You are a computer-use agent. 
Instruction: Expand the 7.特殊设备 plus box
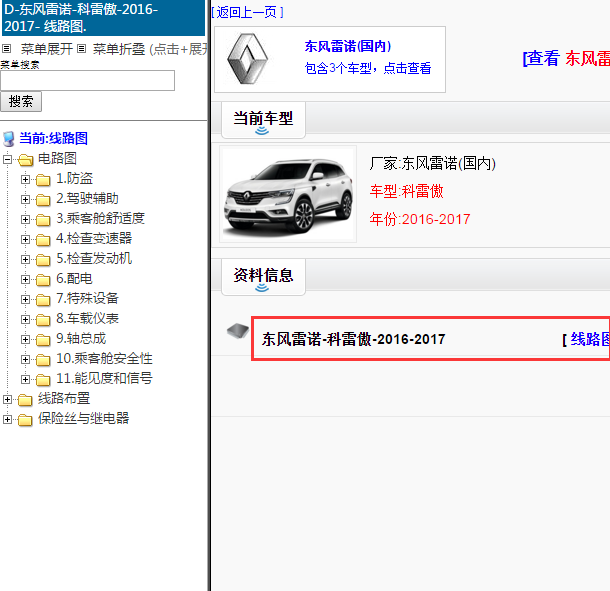point(25,299)
